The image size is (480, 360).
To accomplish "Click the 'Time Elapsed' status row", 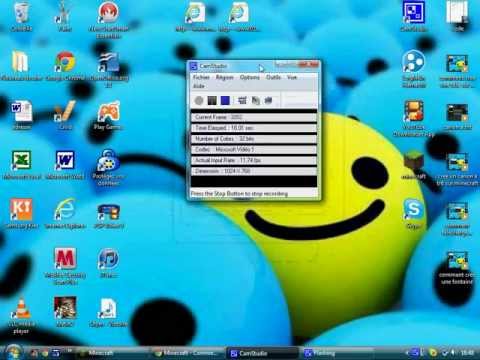I will pos(254,128).
